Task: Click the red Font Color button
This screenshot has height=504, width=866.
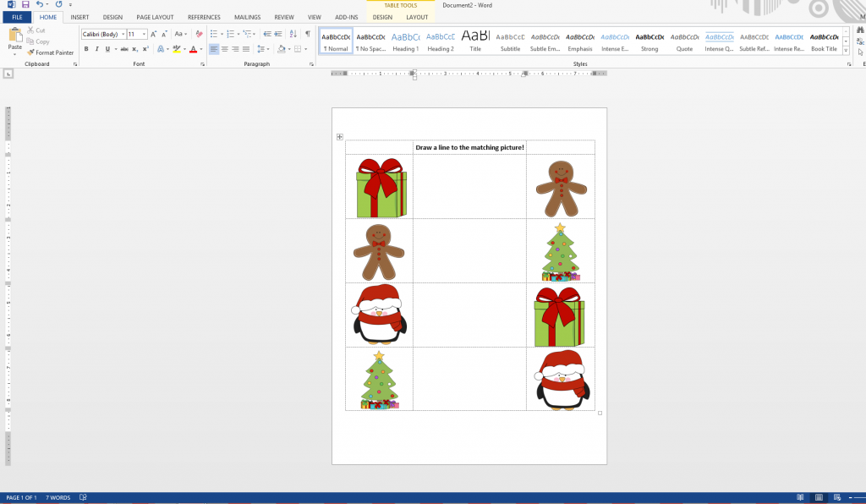Action: (193, 49)
